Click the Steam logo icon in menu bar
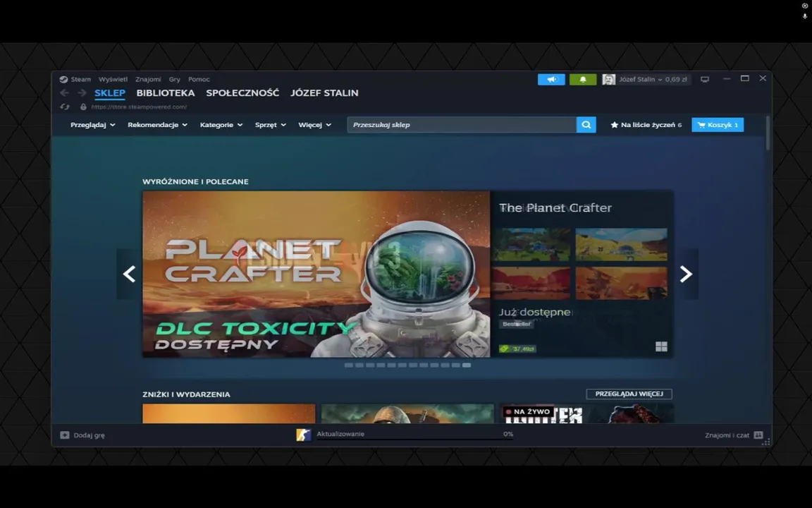812x508 pixels. (x=63, y=79)
